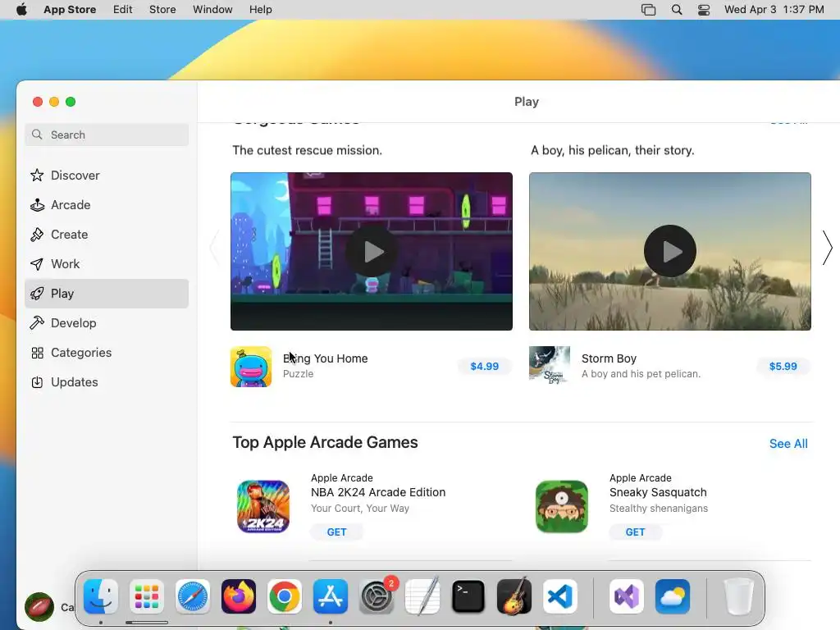Screen dimensions: 840x630
Task: Show next games with right chevron
Action: point(827,248)
